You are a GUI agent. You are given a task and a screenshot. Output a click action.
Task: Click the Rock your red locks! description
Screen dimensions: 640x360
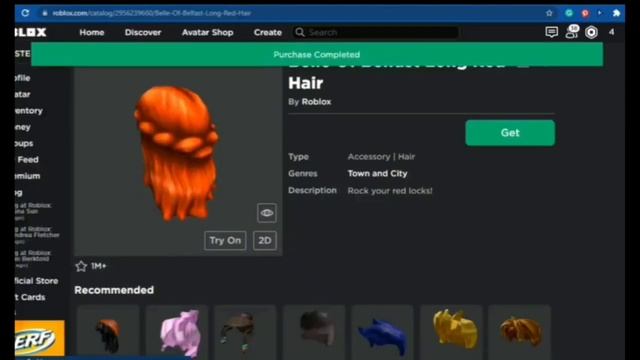click(390, 191)
